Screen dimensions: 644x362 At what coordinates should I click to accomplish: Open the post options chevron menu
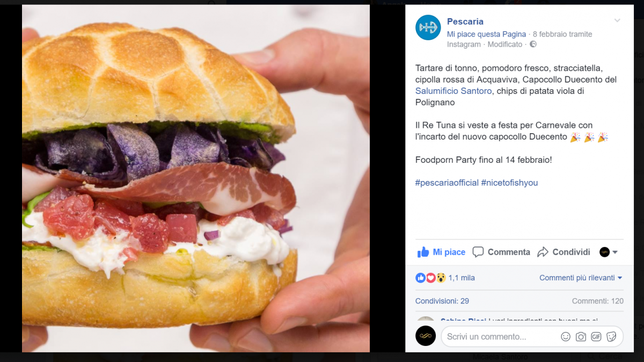(x=617, y=21)
